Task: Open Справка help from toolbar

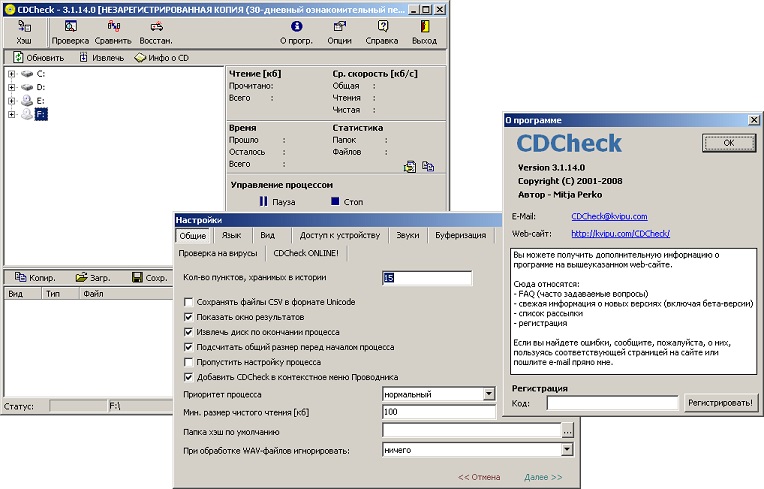Action: click(382, 33)
